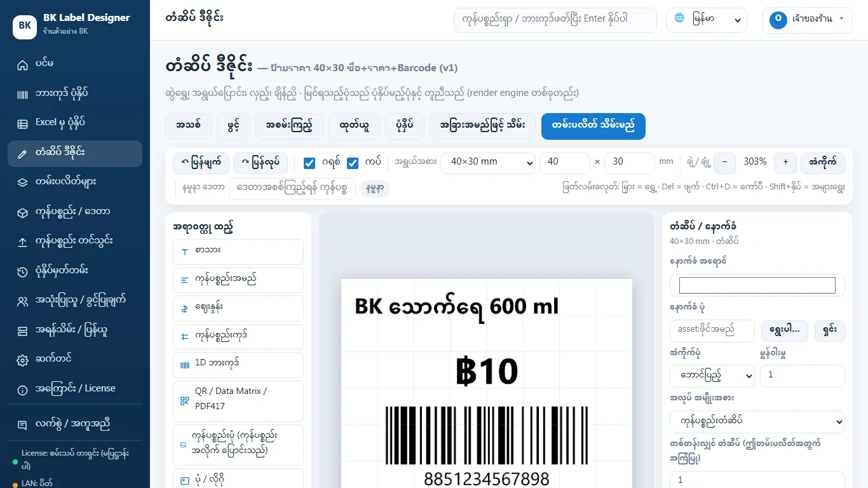Click the product image element icon

183,445
